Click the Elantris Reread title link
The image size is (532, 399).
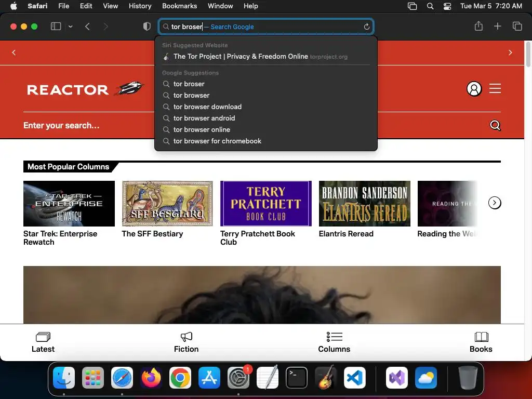click(x=346, y=234)
